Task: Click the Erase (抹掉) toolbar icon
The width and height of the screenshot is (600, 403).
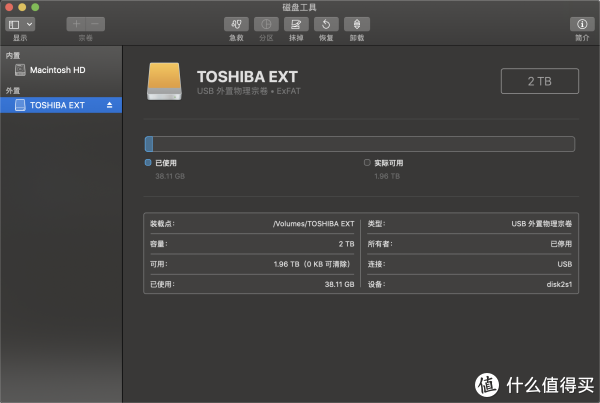Action: click(295, 23)
